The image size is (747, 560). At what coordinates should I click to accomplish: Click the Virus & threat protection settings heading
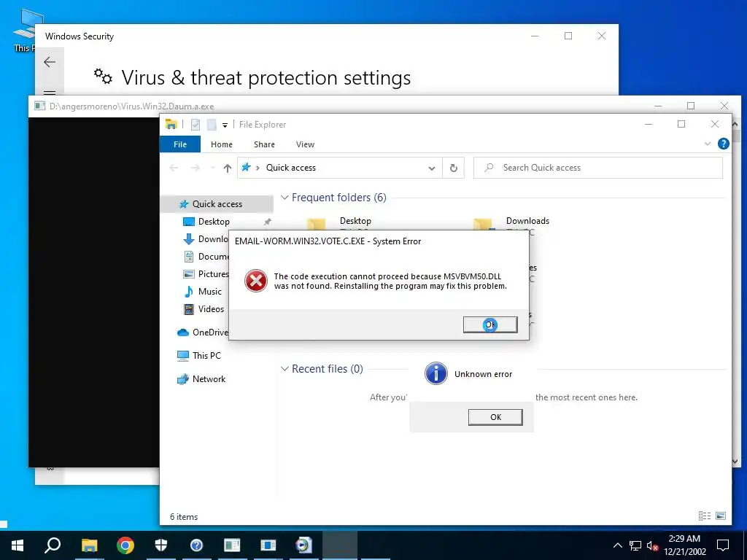(x=266, y=77)
